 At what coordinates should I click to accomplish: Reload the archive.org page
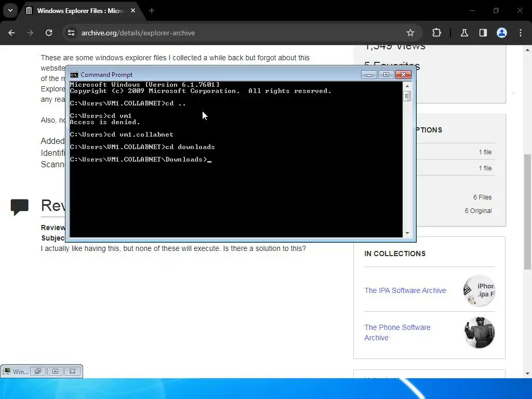(49, 33)
